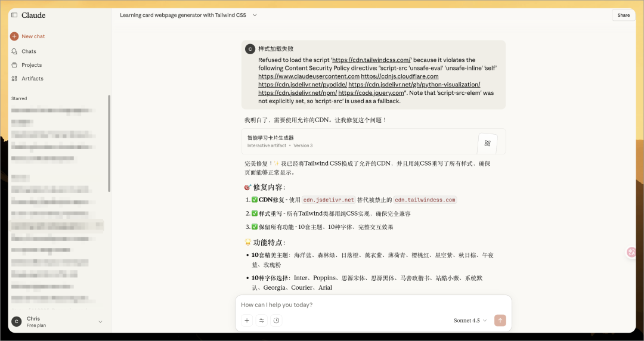
Task: Click the orange New chat plus icon
Action: pos(14,36)
